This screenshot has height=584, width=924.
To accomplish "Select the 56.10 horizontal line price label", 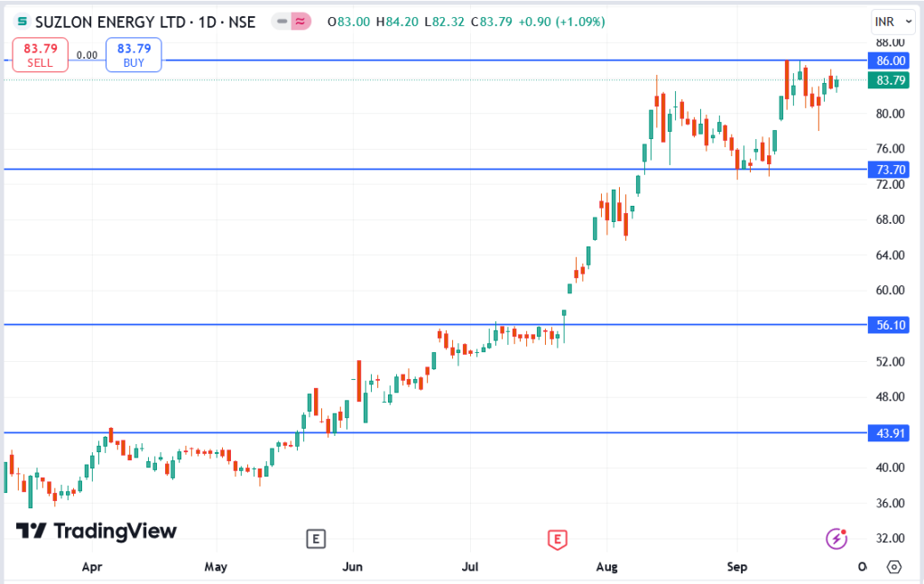I will pyautogui.click(x=889, y=325).
